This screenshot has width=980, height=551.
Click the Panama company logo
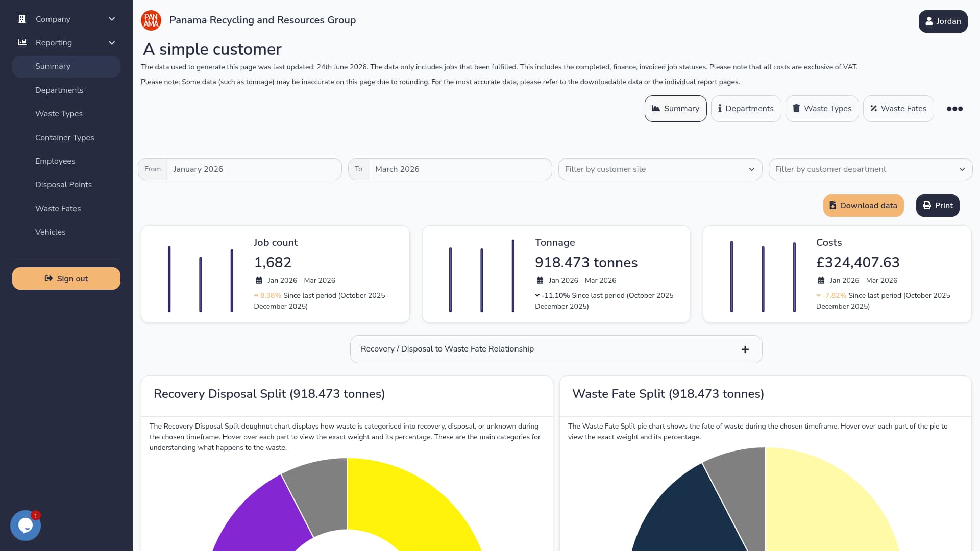(151, 20)
